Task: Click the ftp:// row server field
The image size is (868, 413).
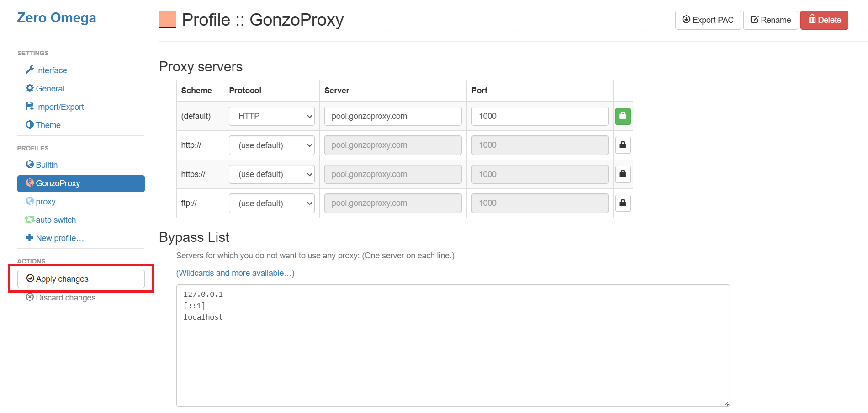Action: (393, 203)
